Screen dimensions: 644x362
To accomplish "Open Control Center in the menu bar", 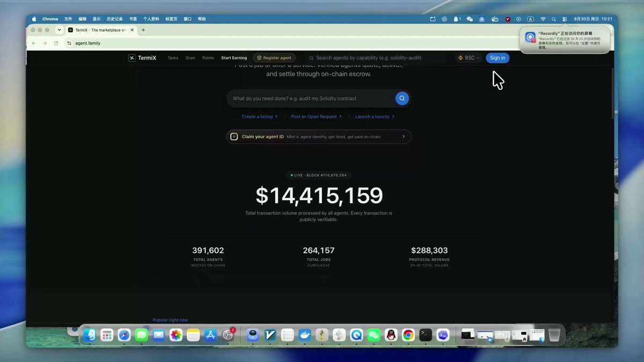I will pyautogui.click(x=565, y=19).
